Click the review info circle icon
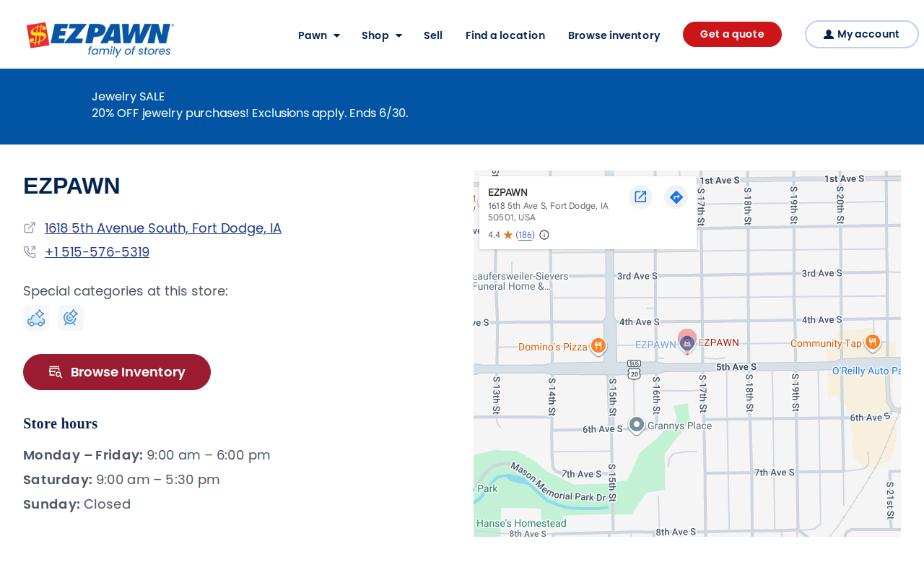 coord(544,235)
